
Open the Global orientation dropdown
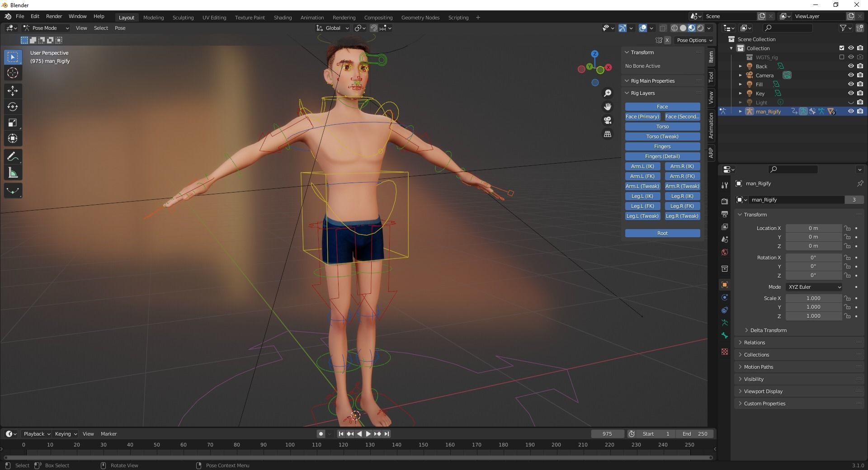[x=333, y=28]
